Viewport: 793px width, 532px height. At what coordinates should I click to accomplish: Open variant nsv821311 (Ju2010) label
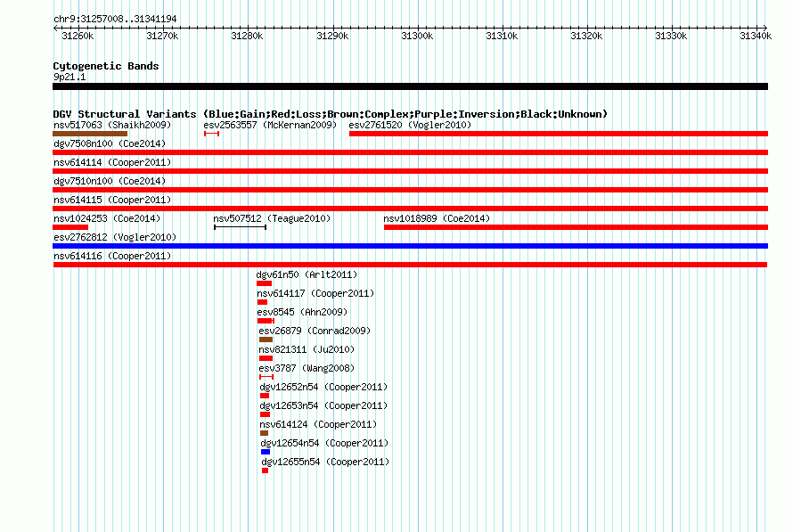[307, 349]
